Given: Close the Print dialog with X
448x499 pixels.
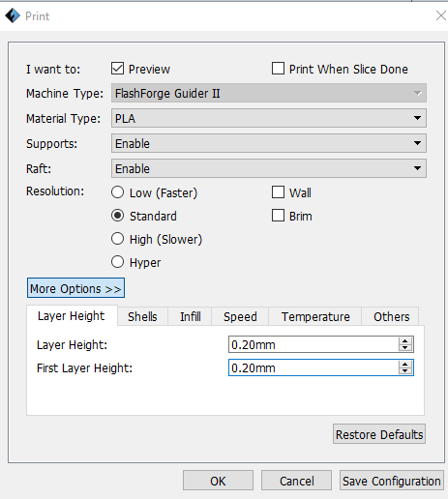Looking at the screenshot, I should 441,15.
